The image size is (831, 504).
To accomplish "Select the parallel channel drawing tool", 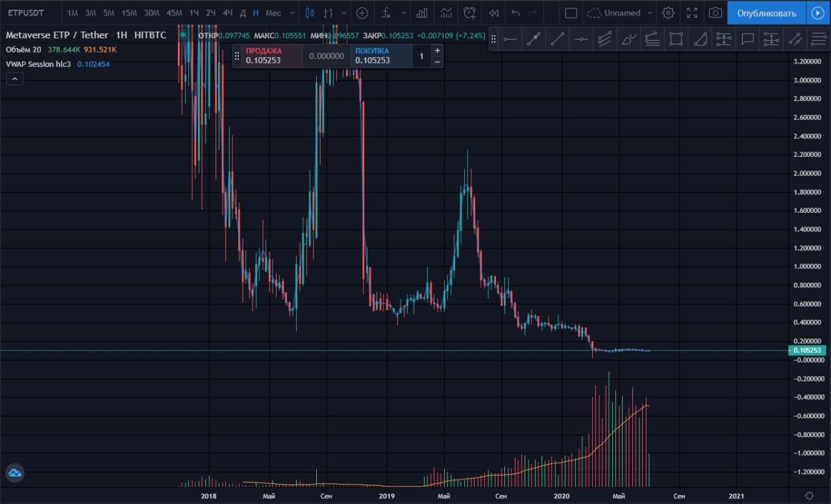I will (x=605, y=40).
